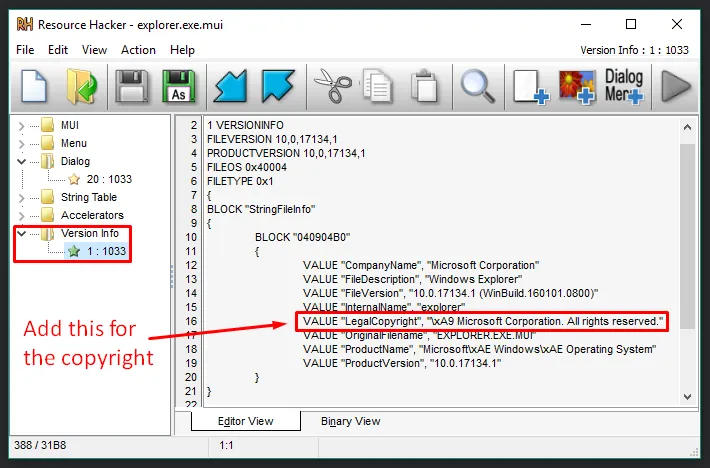This screenshot has height=468, width=710.
Task: Click the Dialog Merge toolbar button
Action: 624,86
